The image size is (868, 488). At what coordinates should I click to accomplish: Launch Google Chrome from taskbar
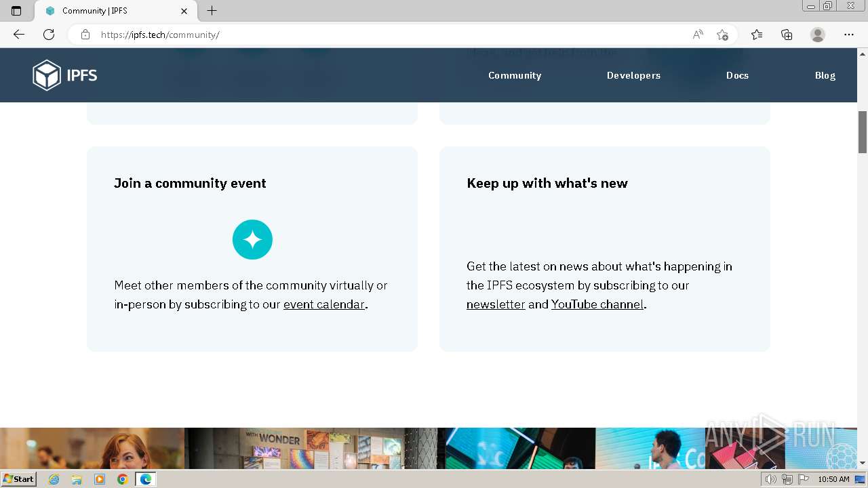pyautogui.click(x=122, y=479)
